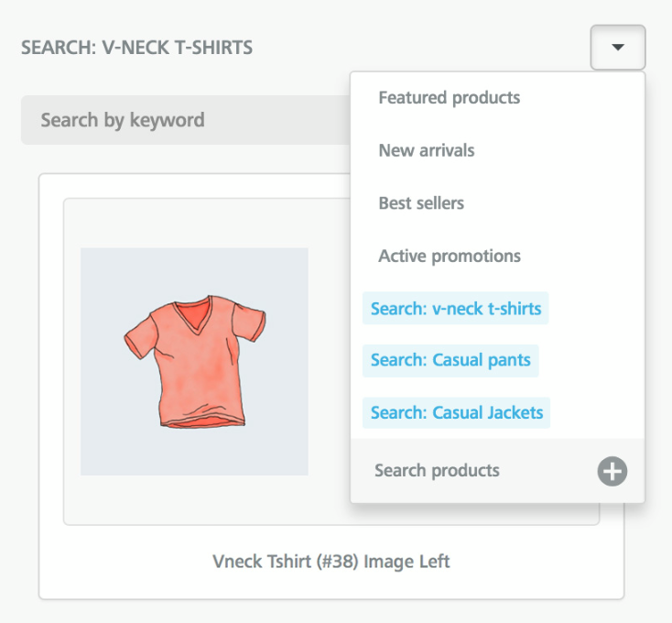Pick the Best sellers option

click(x=421, y=203)
